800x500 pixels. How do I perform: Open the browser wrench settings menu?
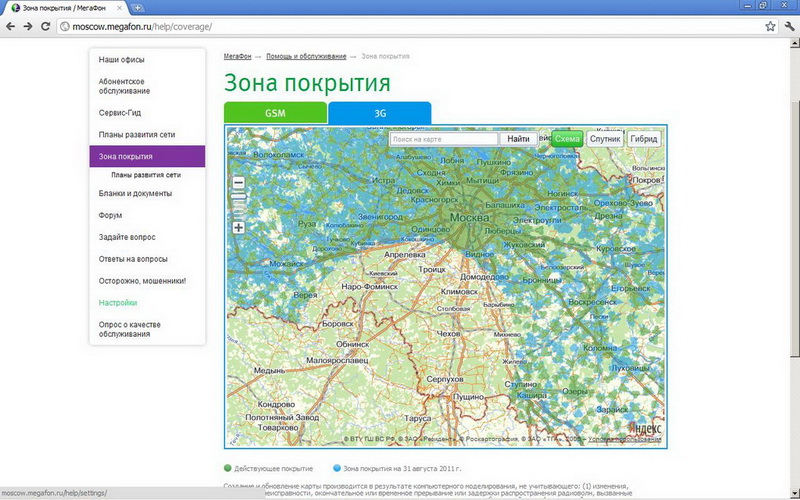click(x=789, y=27)
